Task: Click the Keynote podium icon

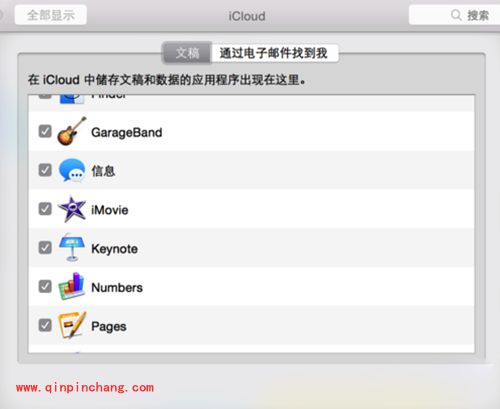Action: (x=72, y=247)
